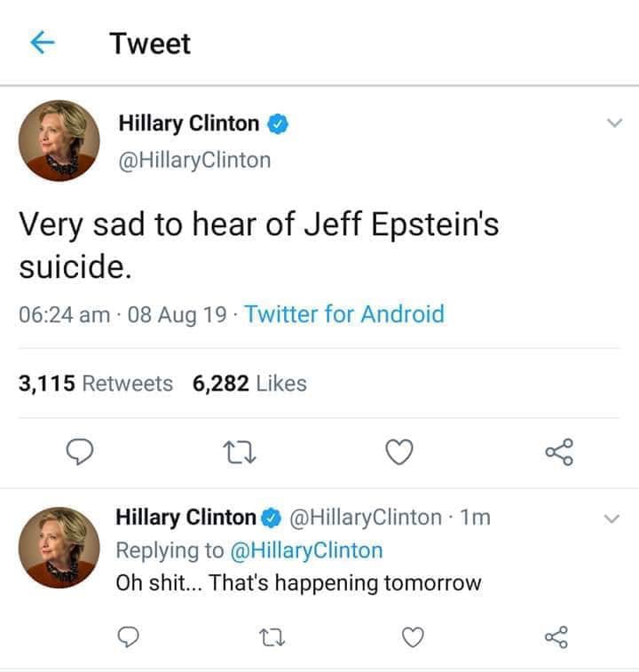Like the 'Oh shit...' reply tweet
The image size is (639, 672).
point(413,636)
